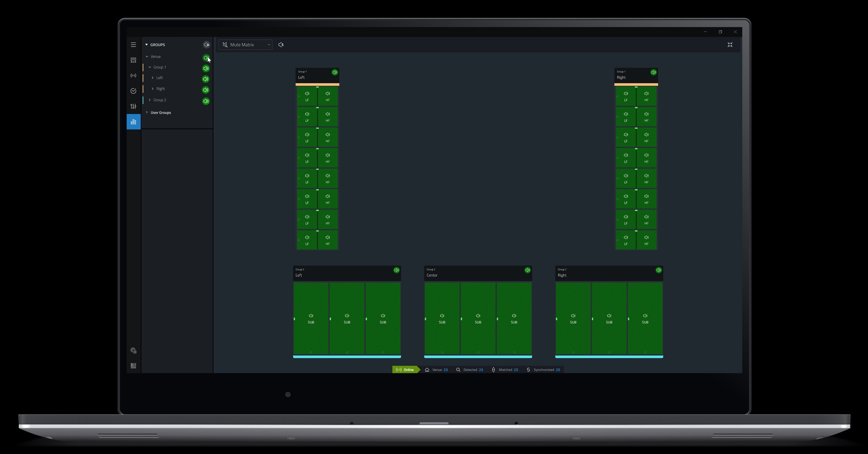Click the Venue home icon in status bar
Screen dimensions: 868x454
point(427,370)
